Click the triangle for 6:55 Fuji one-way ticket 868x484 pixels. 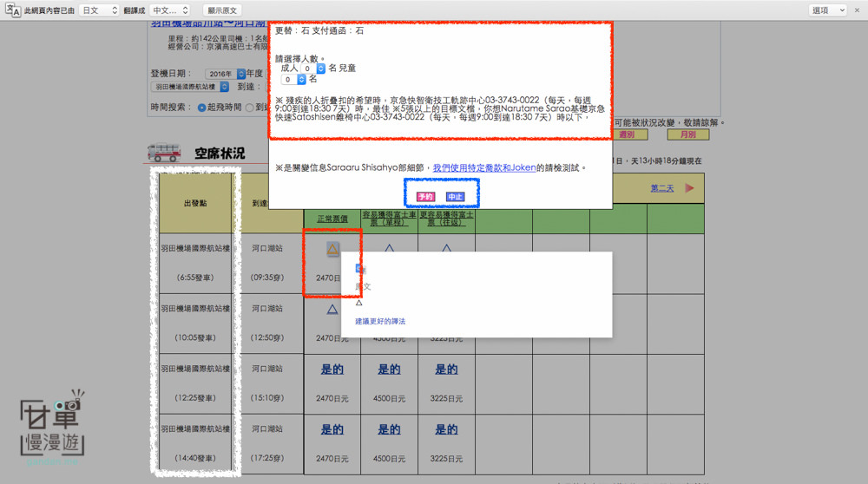click(x=389, y=248)
